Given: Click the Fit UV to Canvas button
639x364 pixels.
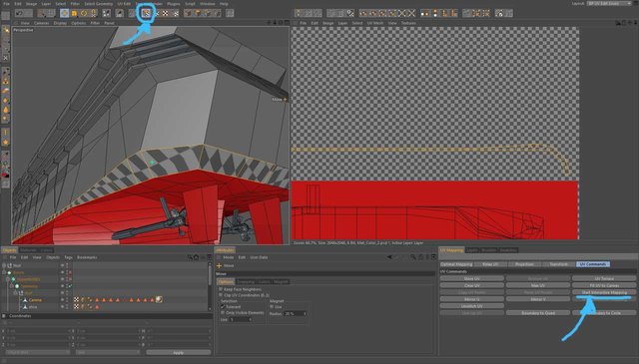Looking at the screenshot, I should click(604, 285).
